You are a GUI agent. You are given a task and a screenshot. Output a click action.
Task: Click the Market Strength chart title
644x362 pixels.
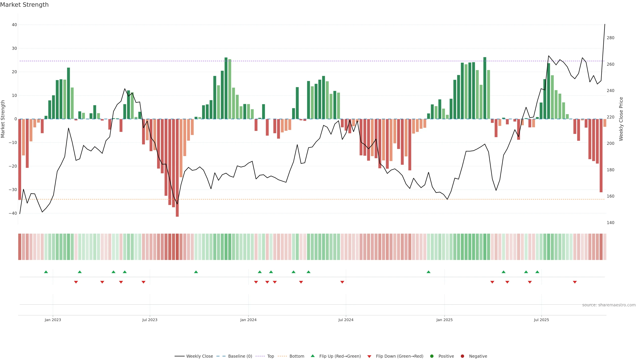(x=24, y=5)
